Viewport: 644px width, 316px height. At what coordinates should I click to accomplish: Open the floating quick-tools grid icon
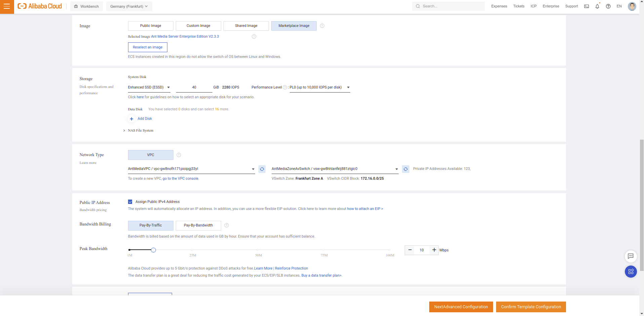631,272
